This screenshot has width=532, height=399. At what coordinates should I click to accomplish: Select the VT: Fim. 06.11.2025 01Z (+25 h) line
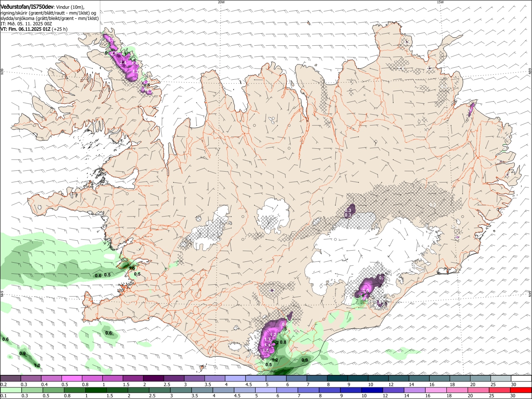pos(34,29)
